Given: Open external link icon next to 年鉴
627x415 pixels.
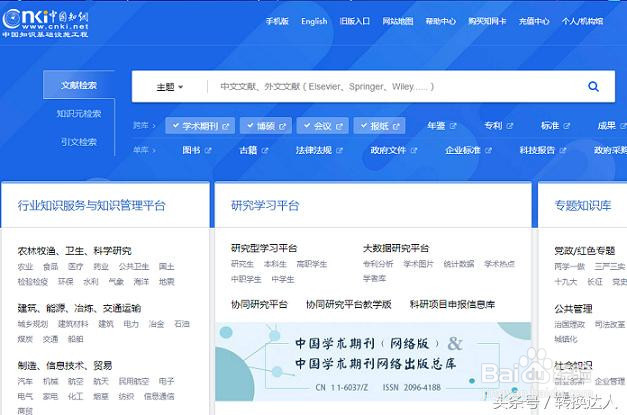Looking at the screenshot, I should (453, 126).
